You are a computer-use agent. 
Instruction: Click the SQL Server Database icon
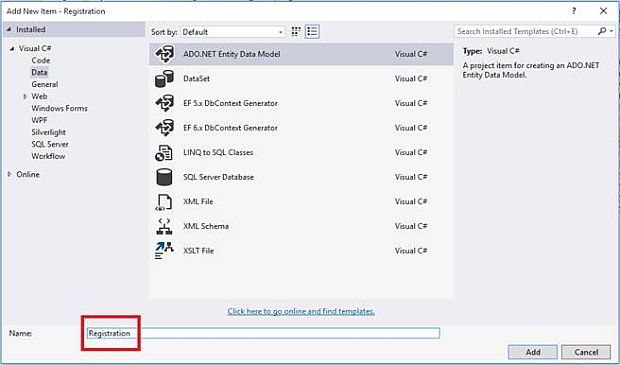pyautogui.click(x=164, y=177)
